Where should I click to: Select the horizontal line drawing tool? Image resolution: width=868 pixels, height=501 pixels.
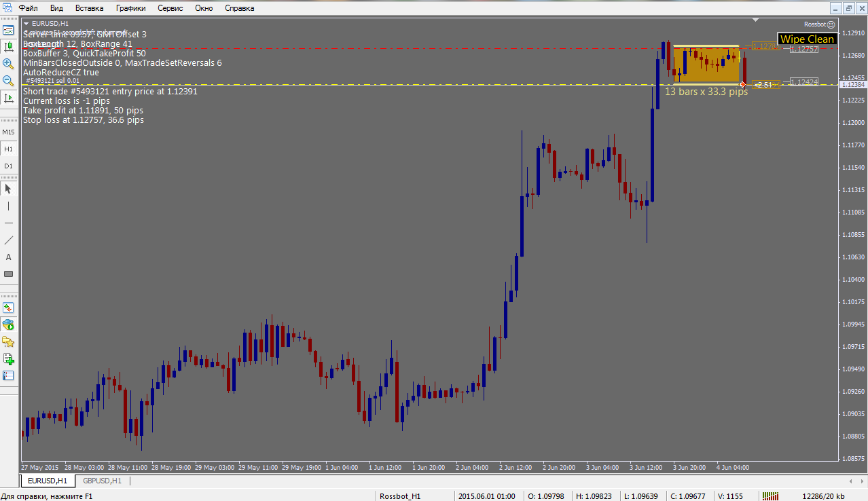[8, 223]
